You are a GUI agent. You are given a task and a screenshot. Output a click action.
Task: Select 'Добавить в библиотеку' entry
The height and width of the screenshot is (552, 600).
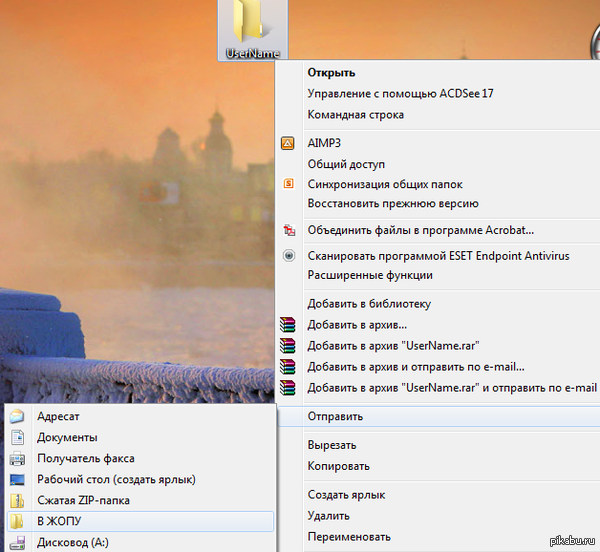pyautogui.click(x=369, y=304)
